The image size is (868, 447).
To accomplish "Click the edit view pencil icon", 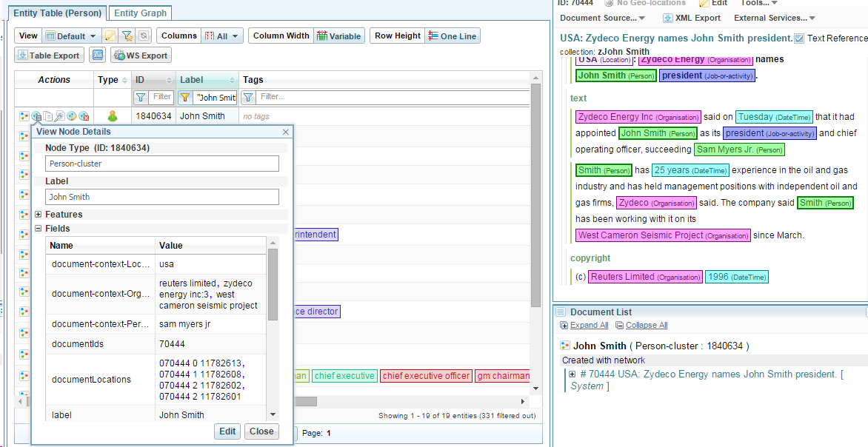I will tap(110, 36).
